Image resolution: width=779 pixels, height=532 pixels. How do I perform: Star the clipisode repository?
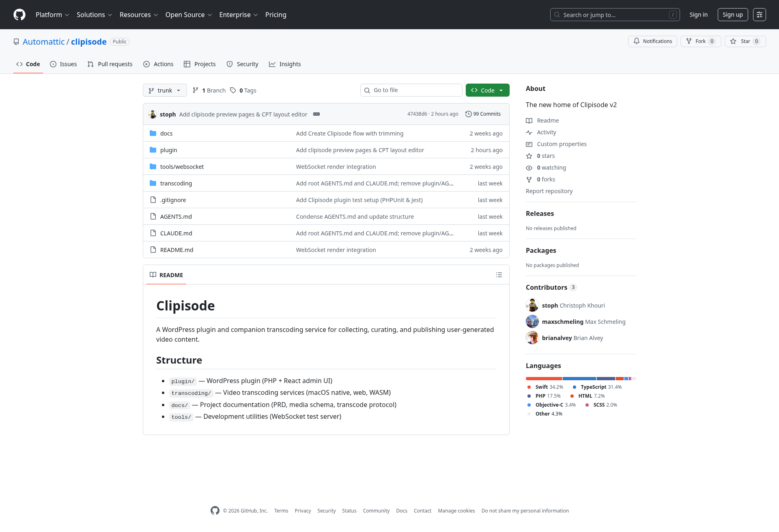click(x=745, y=41)
